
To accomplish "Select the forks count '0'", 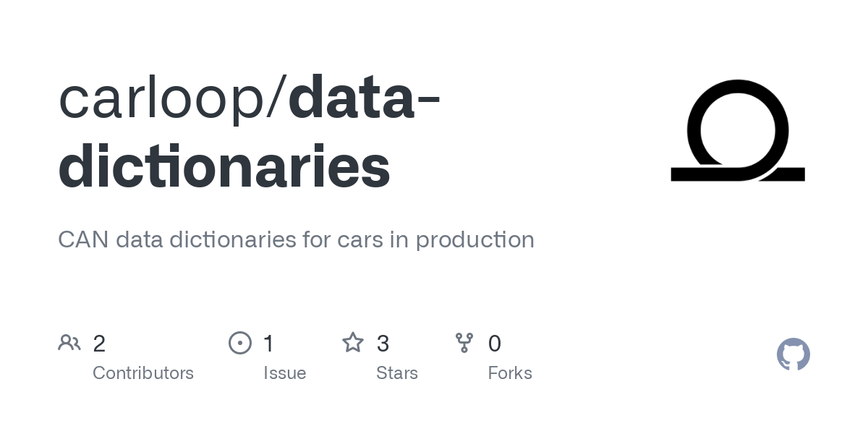I will (495, 343).
